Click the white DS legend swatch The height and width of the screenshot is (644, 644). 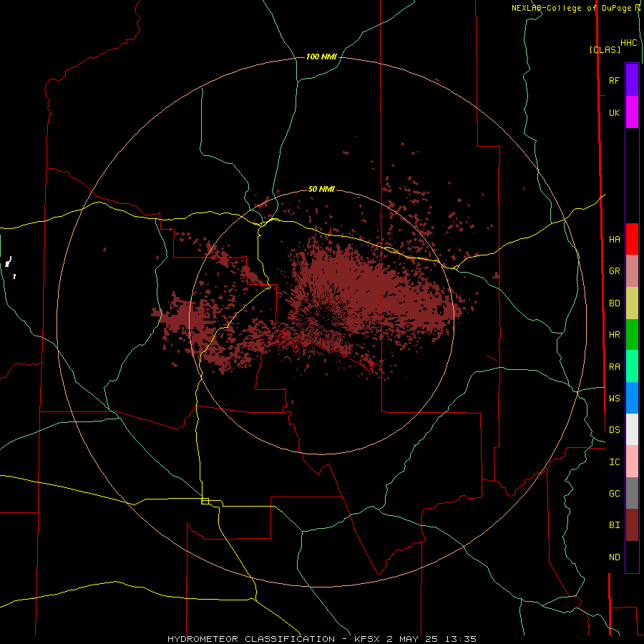(632, 429)
